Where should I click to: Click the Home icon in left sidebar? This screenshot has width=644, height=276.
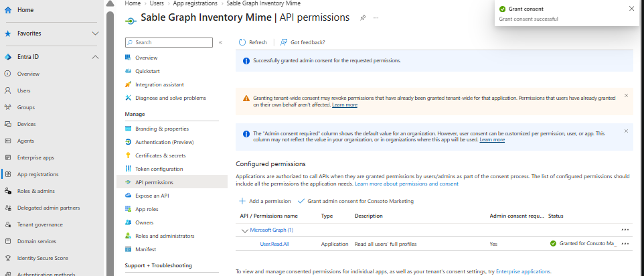(x=8, y=10)
